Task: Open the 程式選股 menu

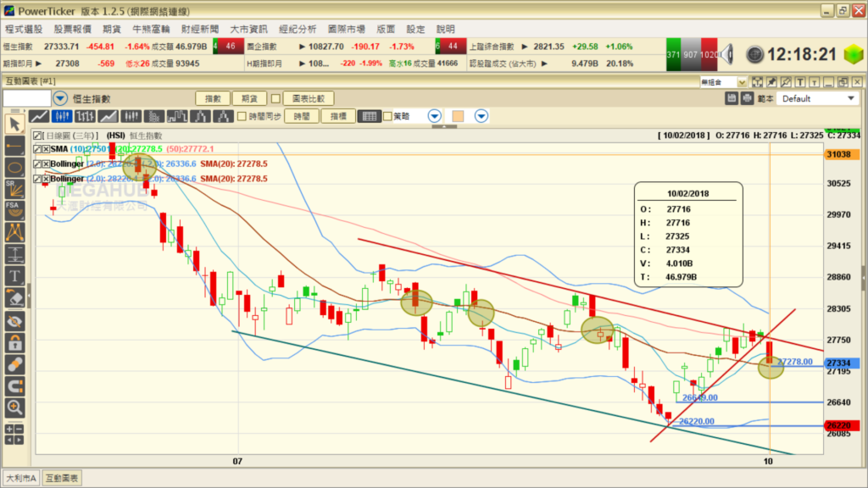Action: [23, 29]
